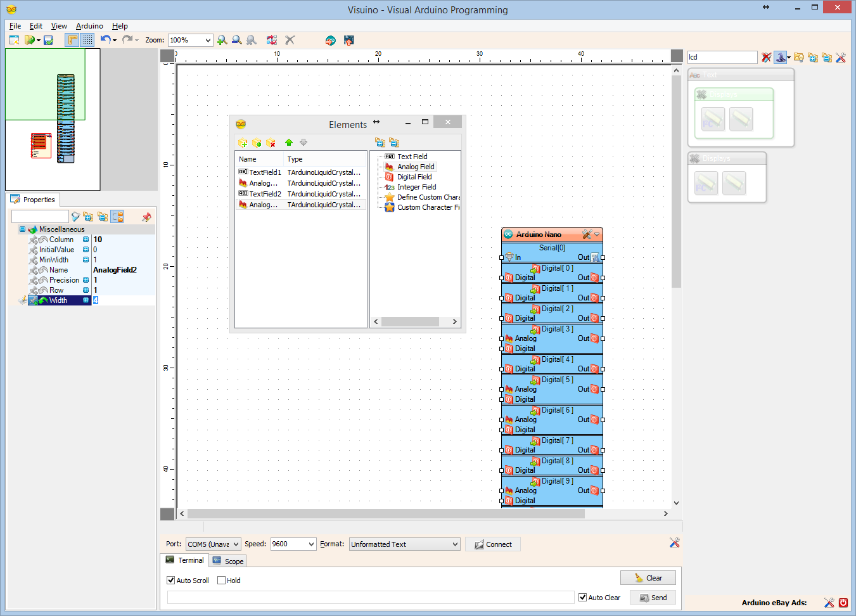
Task: Expand the Format dropdown list
Action: pyautogui.click(x=455, y=544)
